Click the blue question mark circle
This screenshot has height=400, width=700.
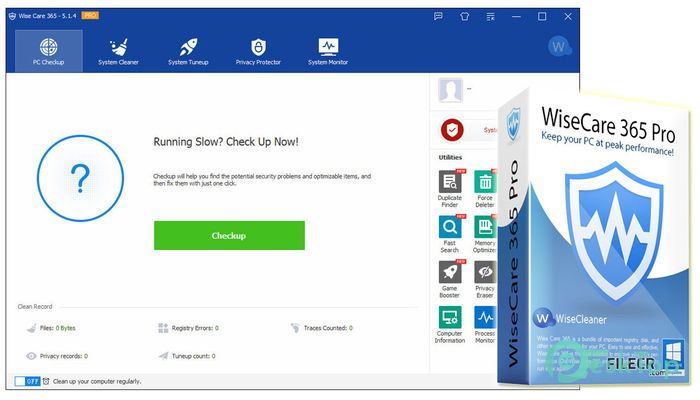coord(80,178)
